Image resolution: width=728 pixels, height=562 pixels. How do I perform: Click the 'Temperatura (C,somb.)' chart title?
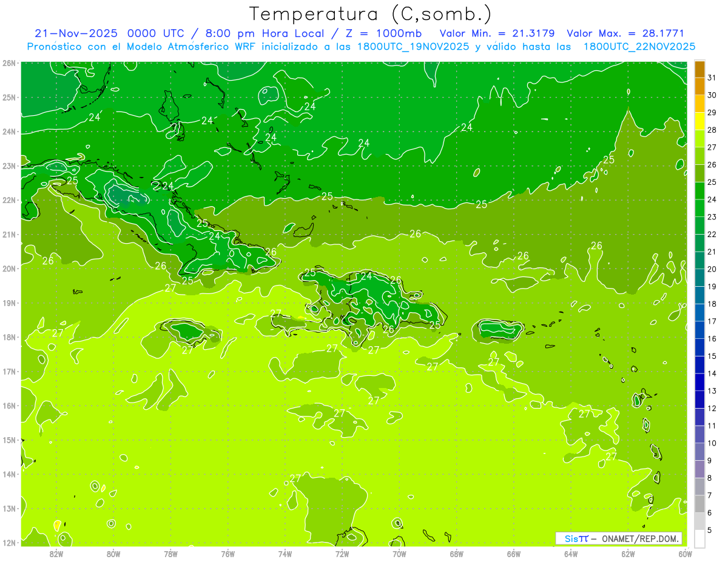pyautogui.click(x=370, y=13)
